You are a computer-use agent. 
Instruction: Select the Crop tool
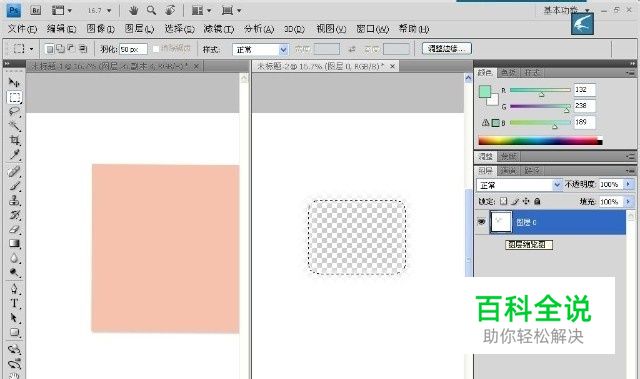click(x=14, y=140)
